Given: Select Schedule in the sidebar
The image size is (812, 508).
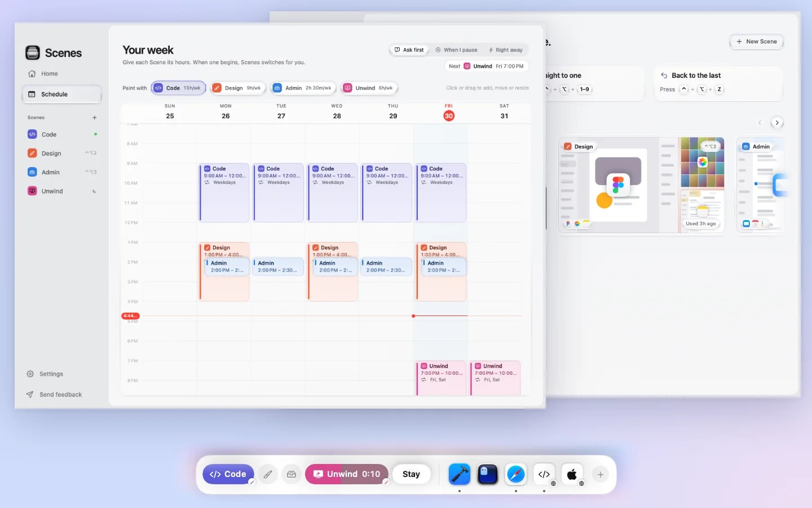Looking at the screenshot, I should click(x=61, y=94).
